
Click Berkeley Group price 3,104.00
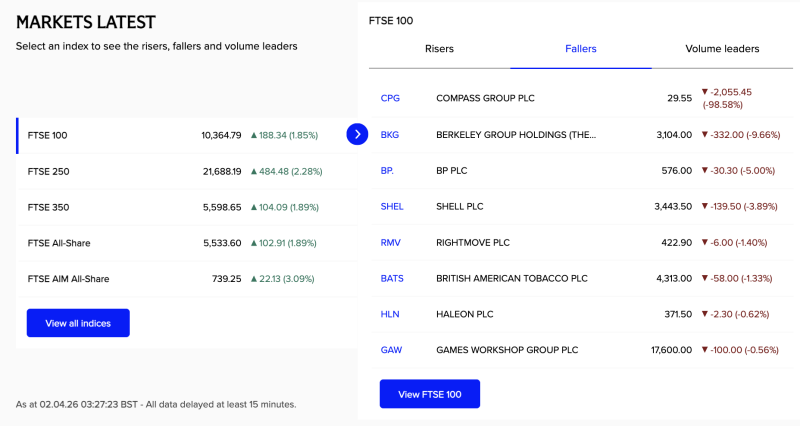tap(674, 135)
